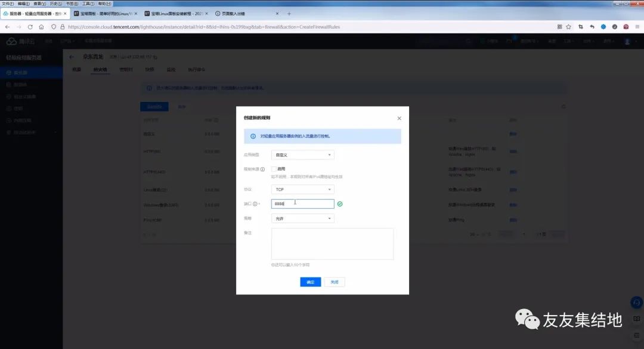Click the undo arrow toolbar icon
644x349 pixels.
click(592, 27)
